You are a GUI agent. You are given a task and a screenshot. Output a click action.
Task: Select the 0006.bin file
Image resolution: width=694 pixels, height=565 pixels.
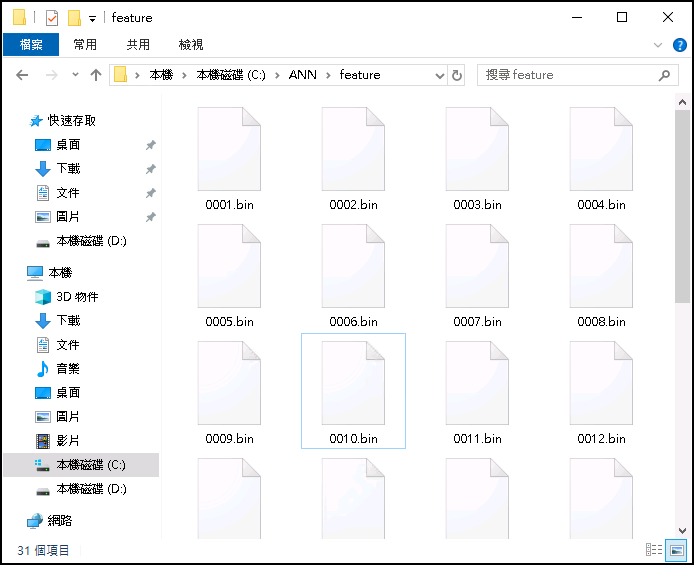point(353,276)
